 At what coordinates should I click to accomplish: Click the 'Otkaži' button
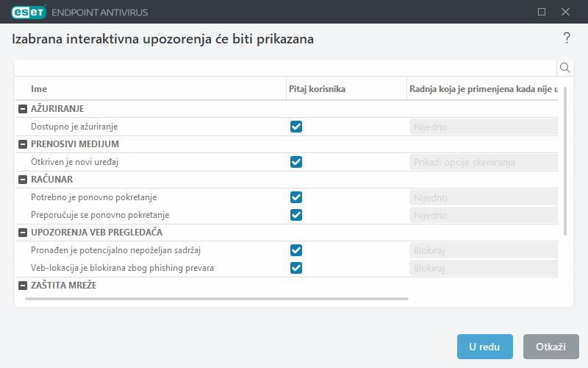[x=551, y=347]
